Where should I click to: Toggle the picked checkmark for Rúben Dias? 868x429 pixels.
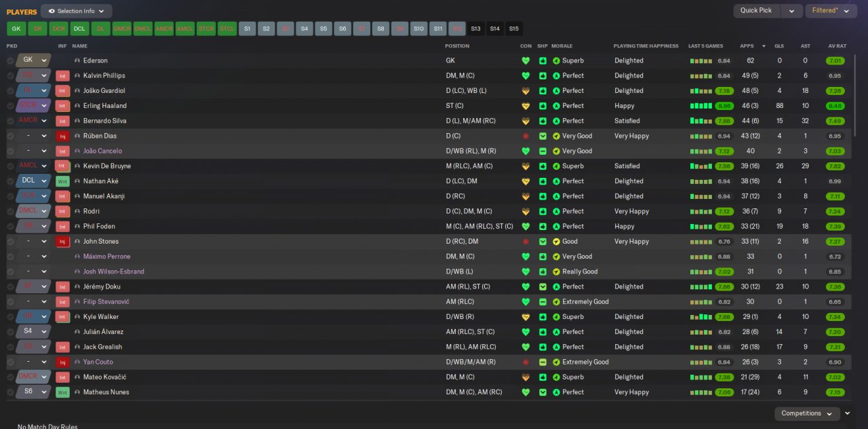10,136
